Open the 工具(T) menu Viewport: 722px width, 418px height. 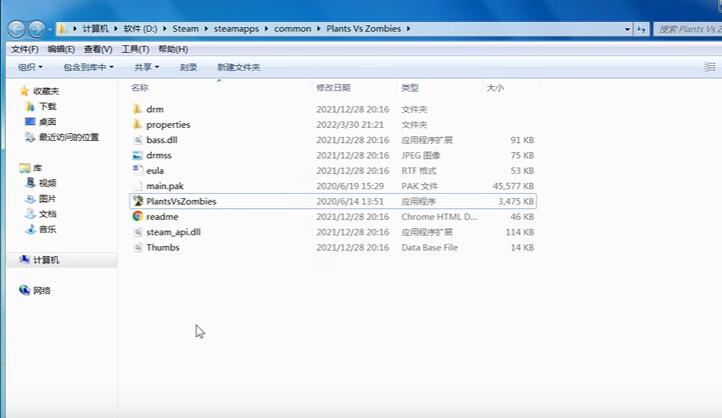click(135, 49)
